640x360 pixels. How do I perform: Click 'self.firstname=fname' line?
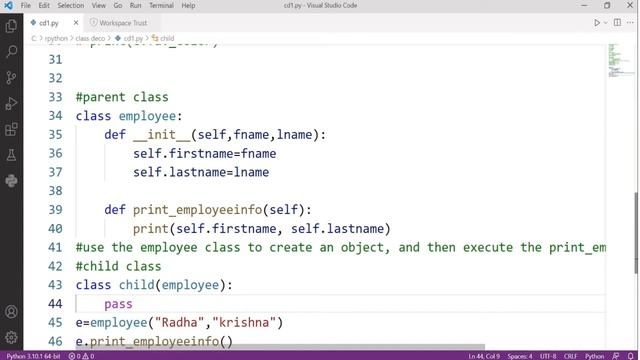[204, 153]
